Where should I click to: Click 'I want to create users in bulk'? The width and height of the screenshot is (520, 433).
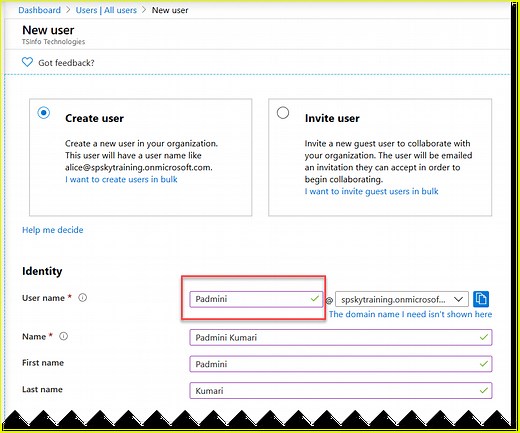121,179
